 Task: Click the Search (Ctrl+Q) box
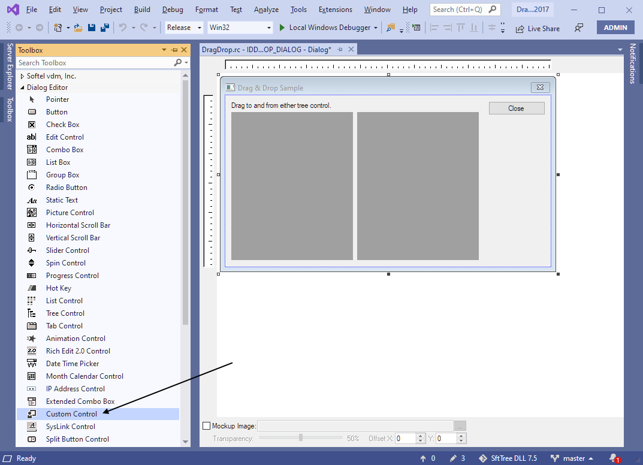pyautogui.click(x=464, y=9)
